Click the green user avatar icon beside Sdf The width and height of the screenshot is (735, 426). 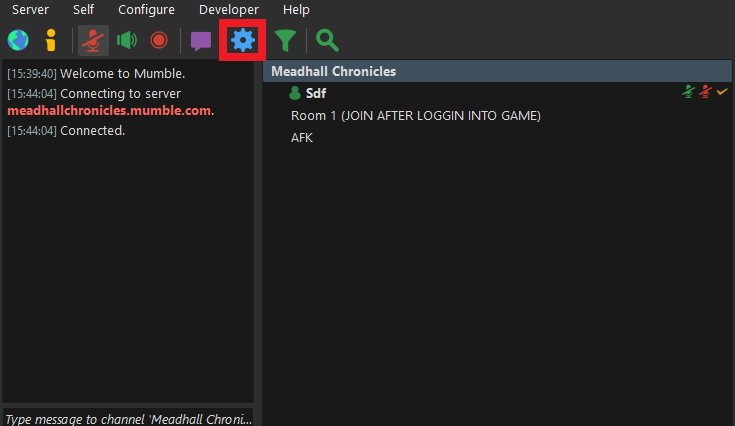tap(295, 93)
